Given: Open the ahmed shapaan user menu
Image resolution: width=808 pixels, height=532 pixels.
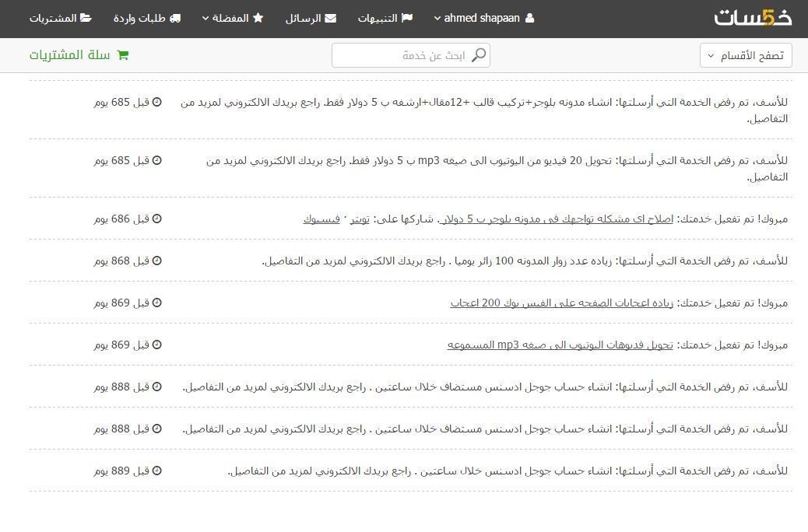Looking at the screenshot, I should pyautogui.click(x=484, y=18).
